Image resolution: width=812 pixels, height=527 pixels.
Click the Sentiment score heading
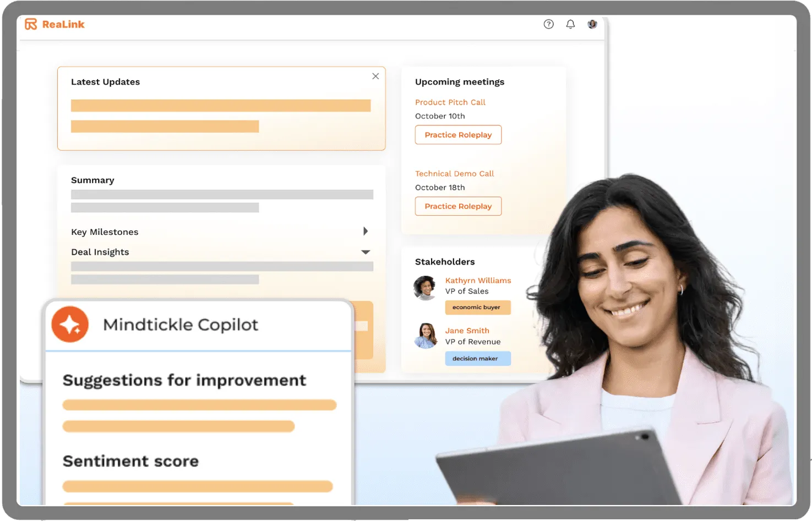130,461
